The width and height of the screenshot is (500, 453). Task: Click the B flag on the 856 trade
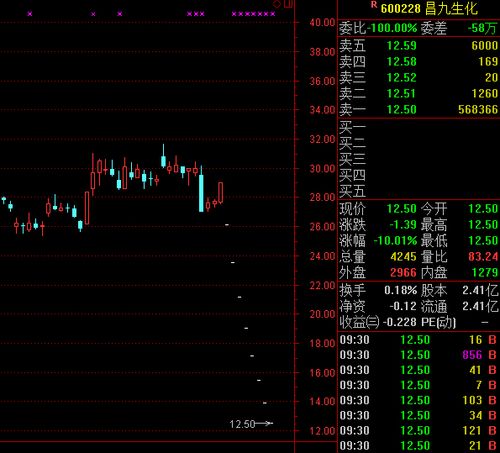click(x=492, y=355)
